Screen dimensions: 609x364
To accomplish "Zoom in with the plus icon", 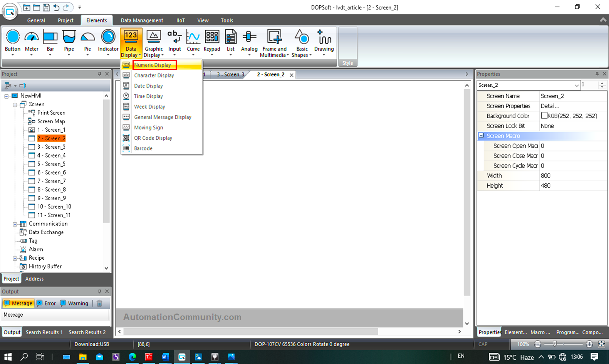I will (x=589, y=344).
